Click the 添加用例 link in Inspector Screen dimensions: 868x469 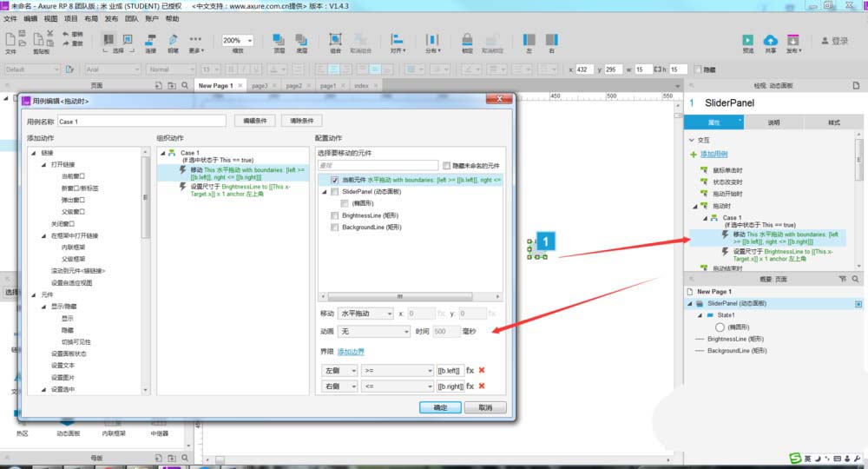coord(714,154)
